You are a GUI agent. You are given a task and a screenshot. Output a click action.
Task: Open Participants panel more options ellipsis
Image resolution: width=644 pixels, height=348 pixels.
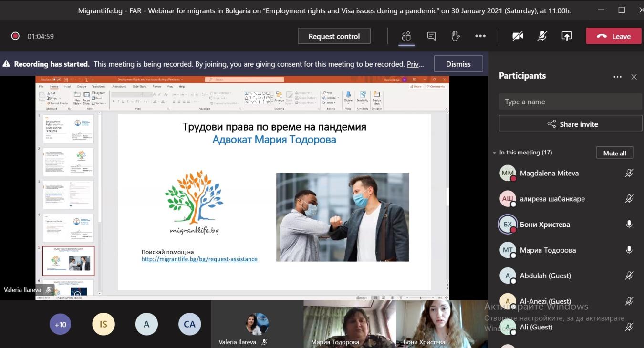pyautogui.click(x=617, y=77)
